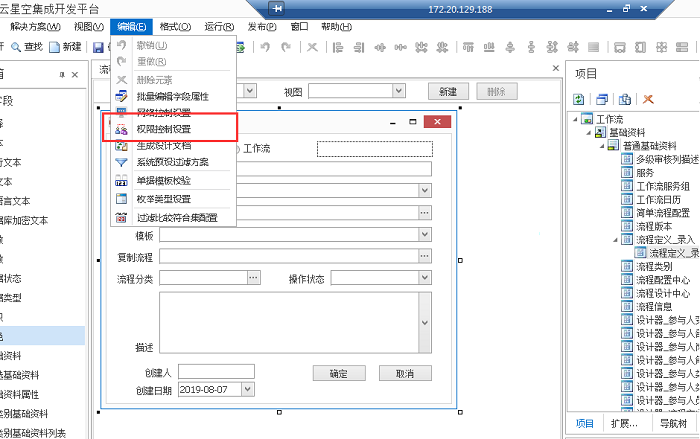The width and height of the screenshot is (700, 439).
Task: Select 流程设计中心 in the project tree
Action: click(662, 293)
